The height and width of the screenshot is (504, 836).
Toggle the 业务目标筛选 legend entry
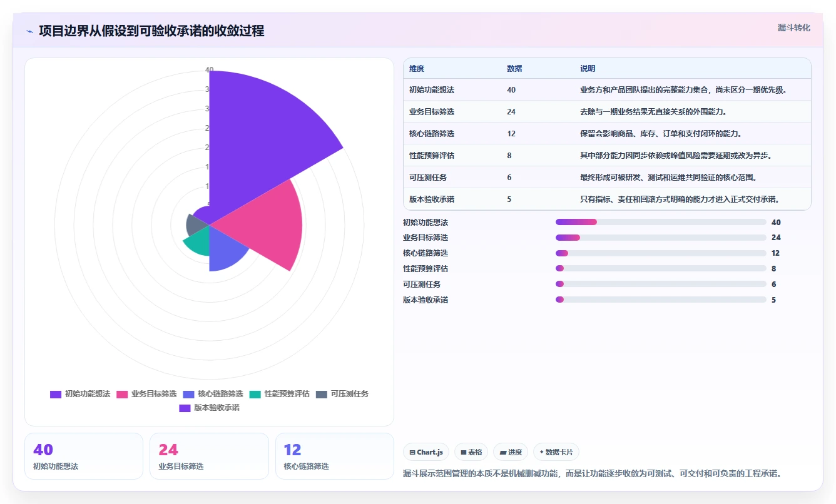click(146, 394)
